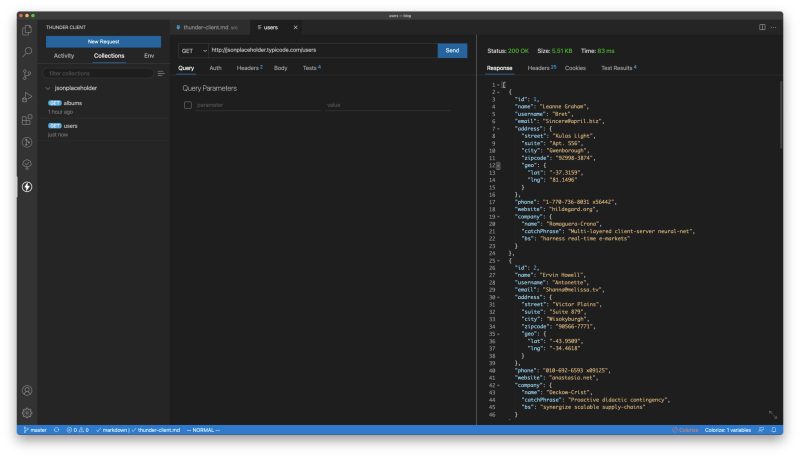This screenshot has height=457, width=800.
Task: Switch to the Env tab
Action: (x=149, y=56)
